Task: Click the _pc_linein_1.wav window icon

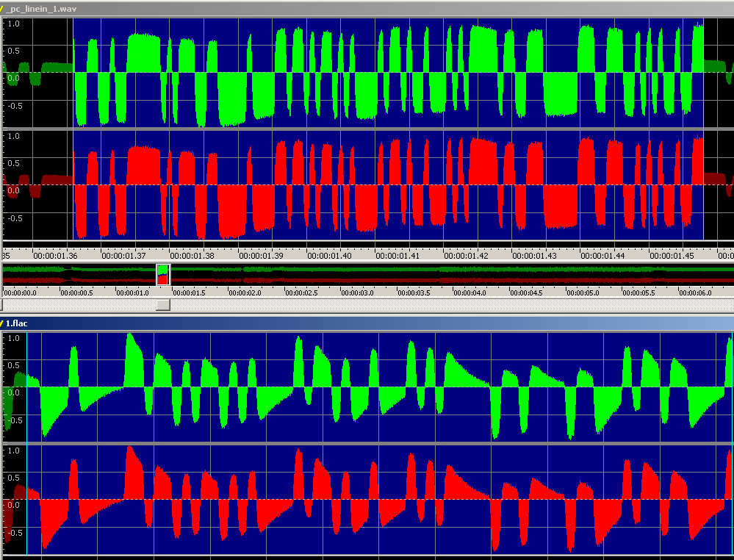Action: pos(2,9)
